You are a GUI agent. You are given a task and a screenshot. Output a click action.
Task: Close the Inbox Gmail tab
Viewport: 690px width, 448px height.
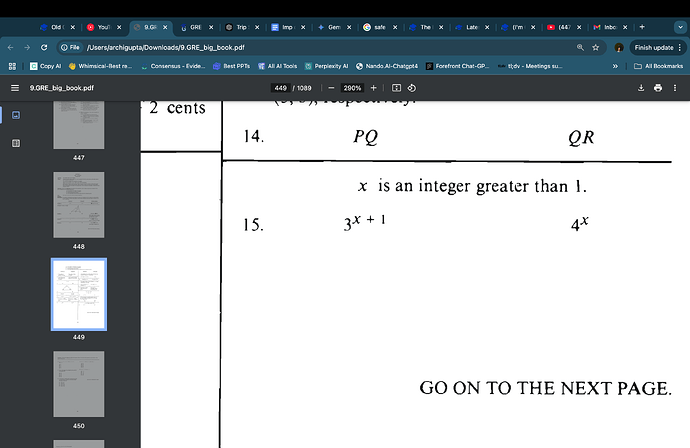point(625,27)
